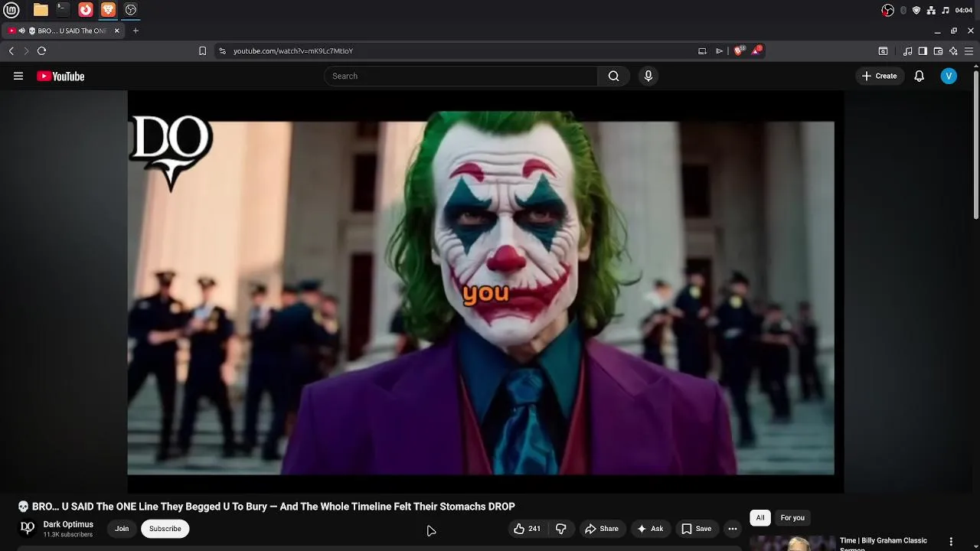Screen dimensions: 980x551
Task: Open Brave Shields lion icon
Action: pyautogui.click(x=739, y=51)
